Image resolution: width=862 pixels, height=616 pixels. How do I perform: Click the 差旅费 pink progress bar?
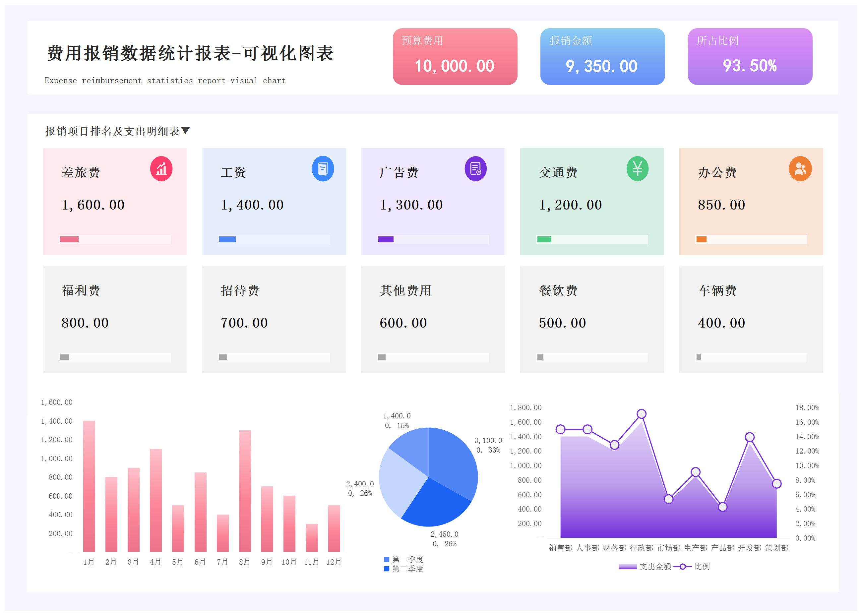tap(69, 239)
